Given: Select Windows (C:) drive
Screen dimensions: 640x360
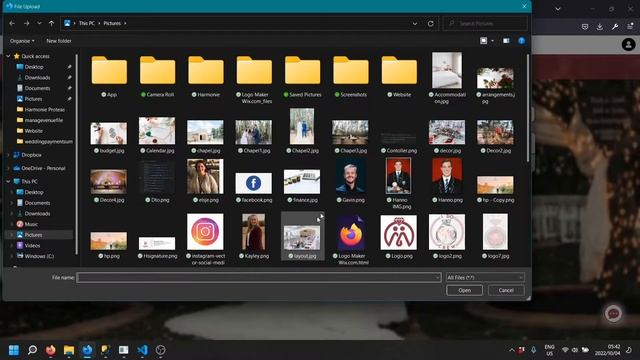Looking at the screenshot, I should 40,256.
